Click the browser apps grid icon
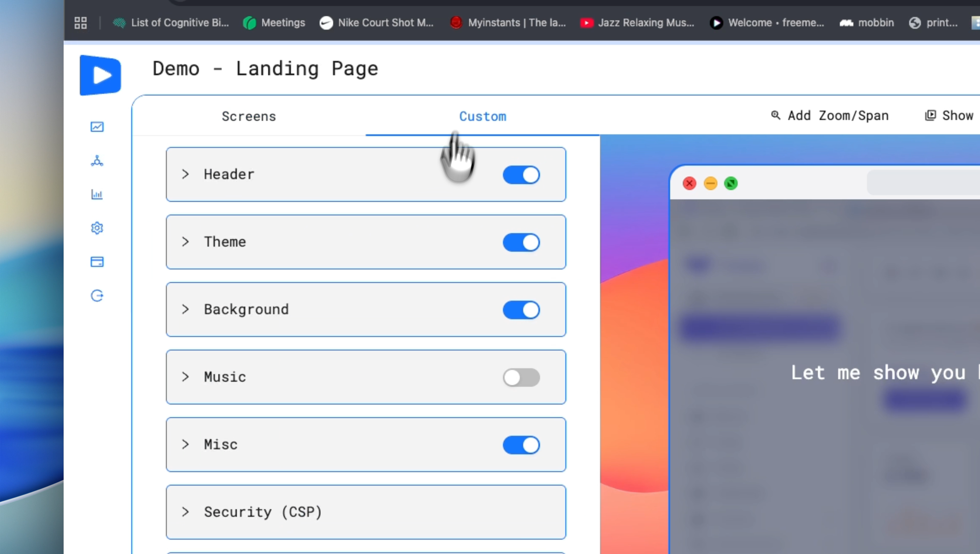Viewport: 980px width, 554px height. coord(80,23)
